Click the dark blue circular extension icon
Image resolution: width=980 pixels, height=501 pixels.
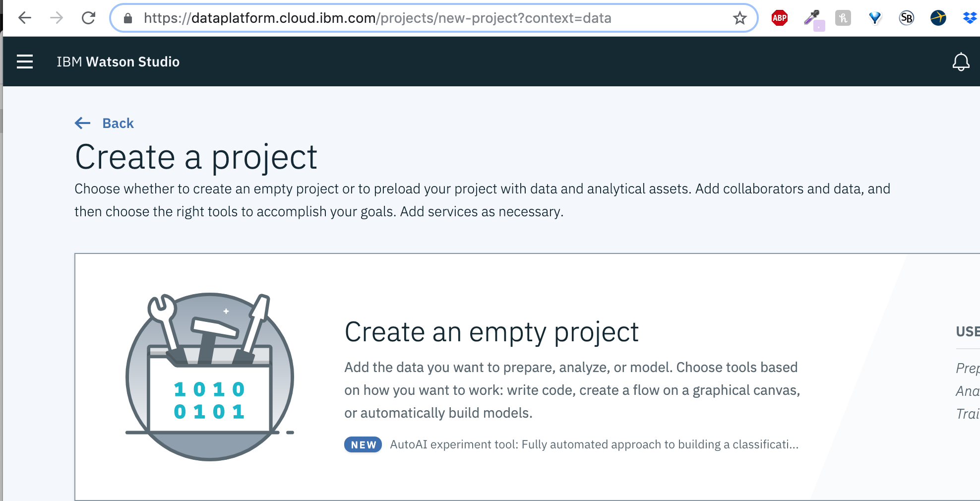coord(938,18)
